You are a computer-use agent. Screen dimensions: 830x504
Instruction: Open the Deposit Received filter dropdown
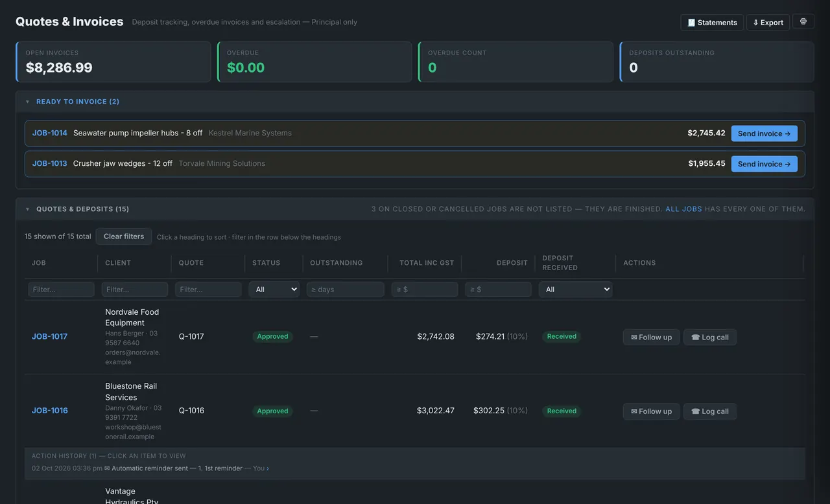coord(576,290)
